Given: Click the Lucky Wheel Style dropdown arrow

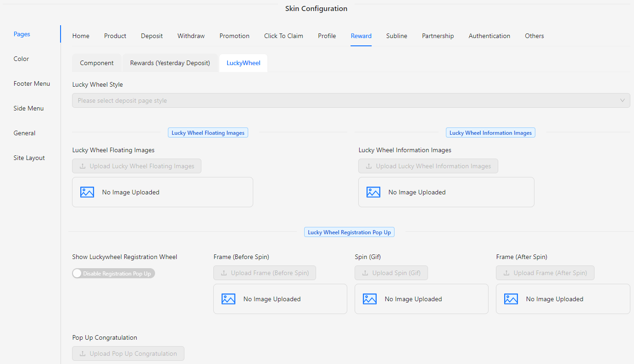Looking at the screenshot, I should [x=623, y=100].
